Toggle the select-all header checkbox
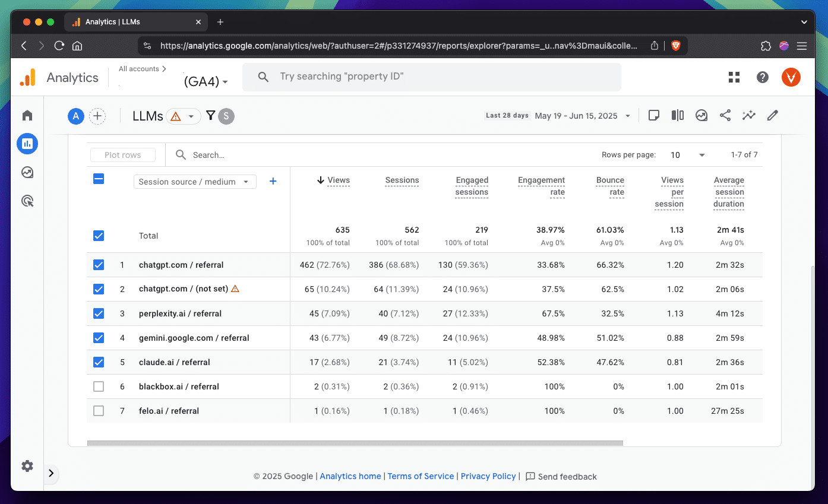Screen dimensions: 828x504 (x=99, y=179)
